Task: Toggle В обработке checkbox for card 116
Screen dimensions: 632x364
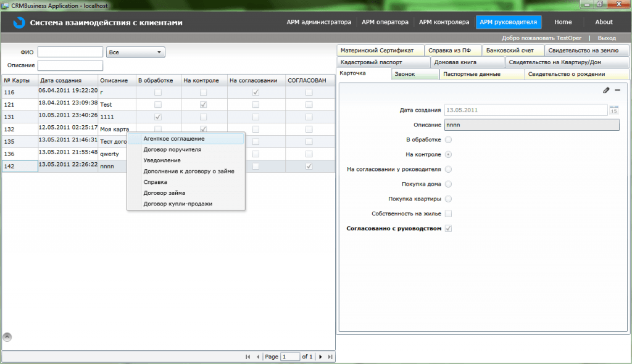Action: 158,93
